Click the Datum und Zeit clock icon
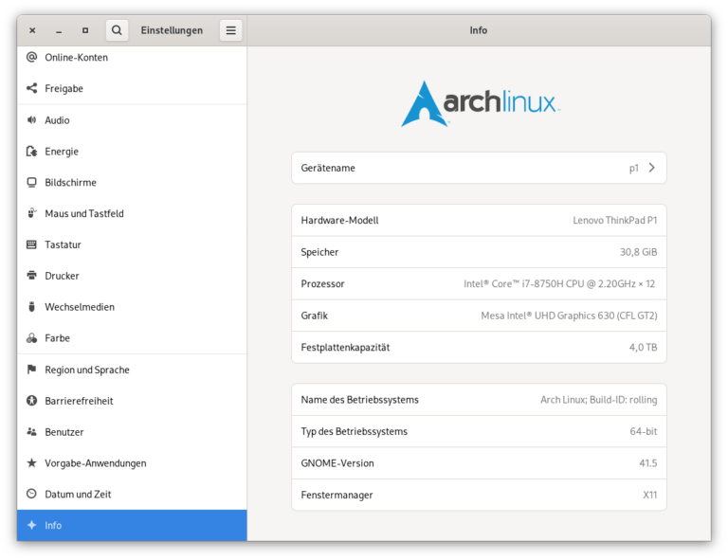Viewport: 728px width, 560px height. 31,494
